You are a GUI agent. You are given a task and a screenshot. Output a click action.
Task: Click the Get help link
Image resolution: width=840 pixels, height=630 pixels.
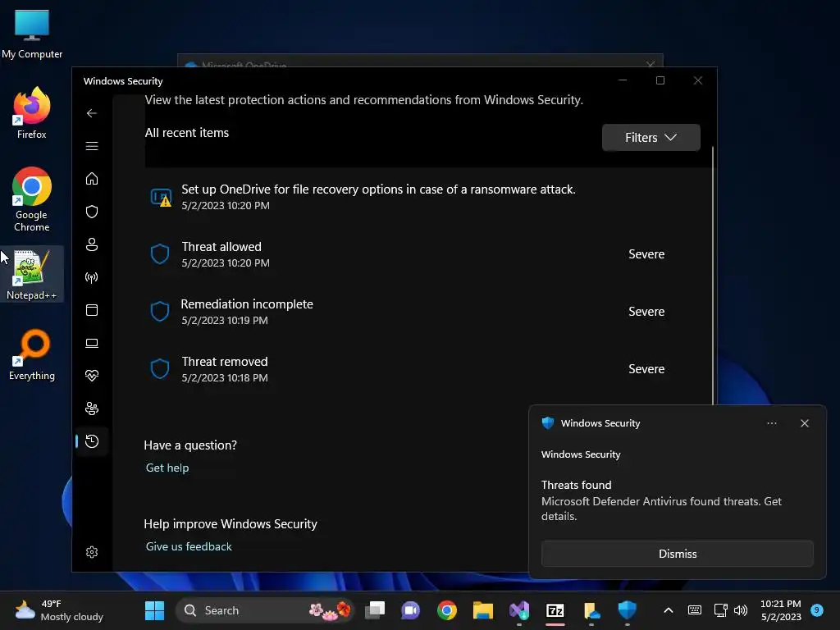tap(167, 468)
